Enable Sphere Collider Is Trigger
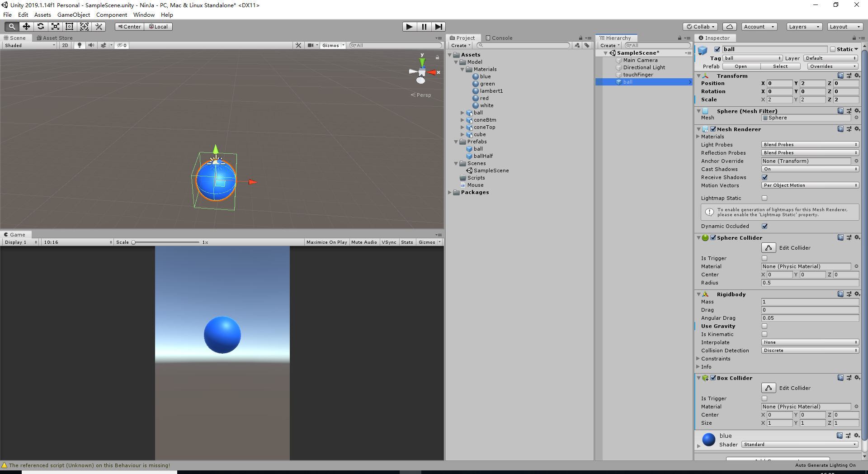The width and height of the screenshot is (868, 474). tap(764, 258)
